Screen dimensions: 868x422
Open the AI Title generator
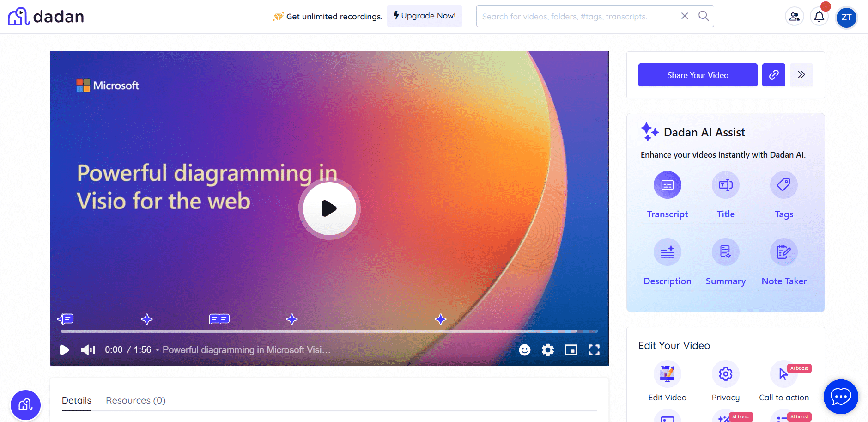(725, 184)
